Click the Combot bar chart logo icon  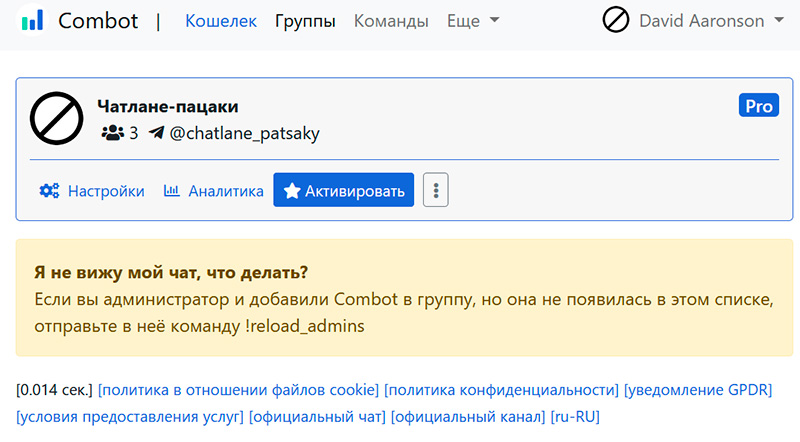(32, 20)
